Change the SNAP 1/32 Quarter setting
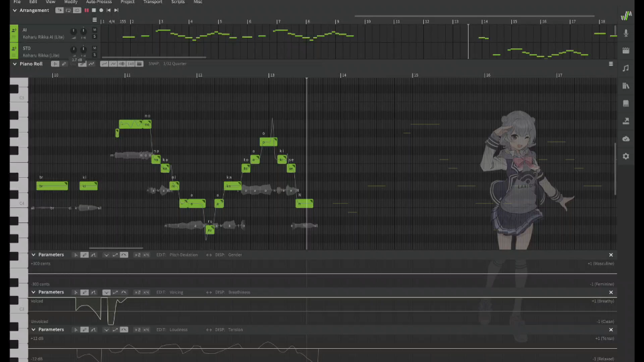 [x=175, y=63]
